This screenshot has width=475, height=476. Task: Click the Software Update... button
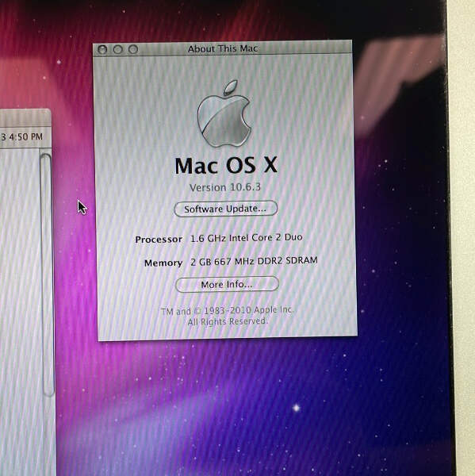(226, 209)
